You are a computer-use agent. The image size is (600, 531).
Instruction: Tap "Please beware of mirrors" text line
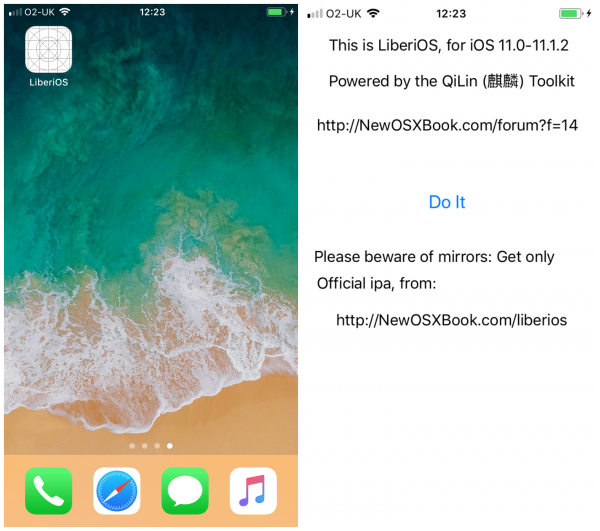434,257
